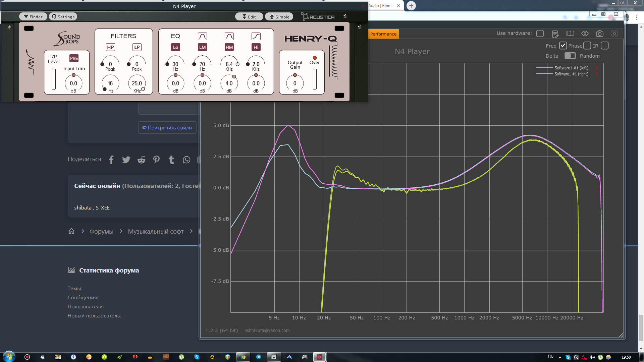
Task: Remove the Software1 #1 (left) trace
Action: (x=596, y=68)
